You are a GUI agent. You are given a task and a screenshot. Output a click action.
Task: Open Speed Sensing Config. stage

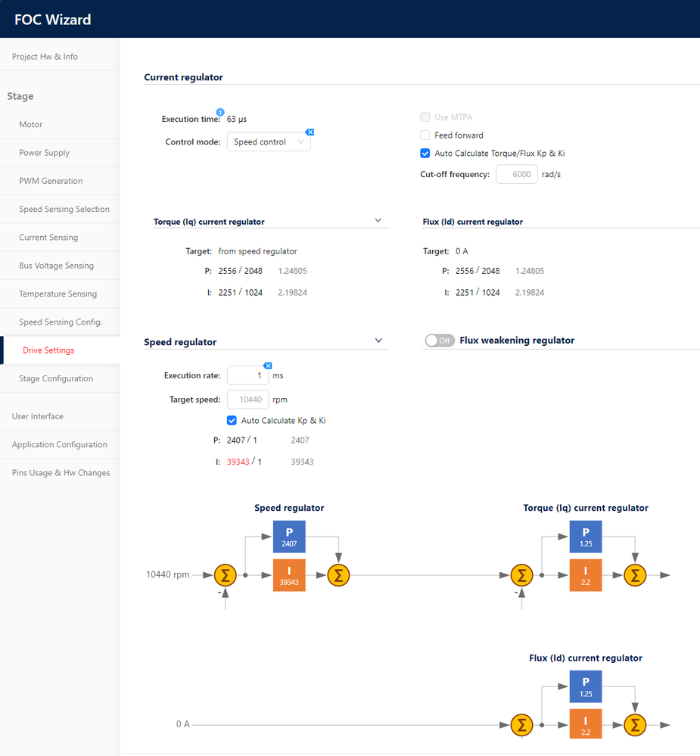click(x=61, y=322)
